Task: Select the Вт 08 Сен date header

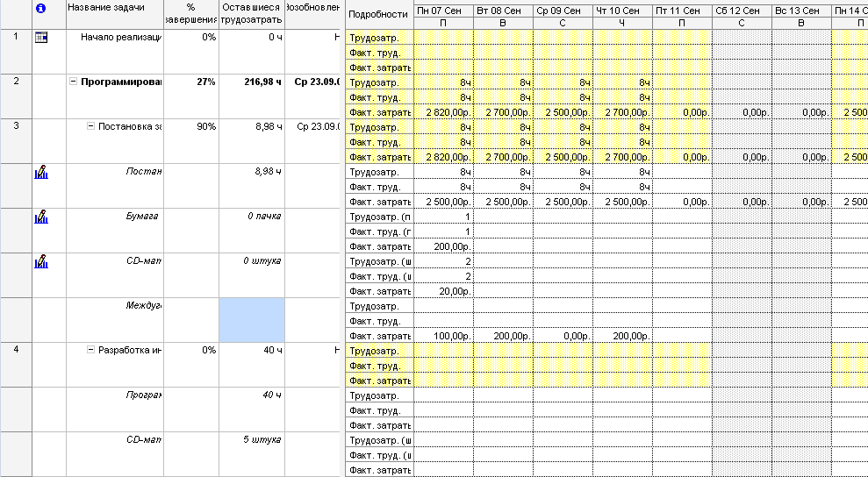Action: tap(503, 11)
